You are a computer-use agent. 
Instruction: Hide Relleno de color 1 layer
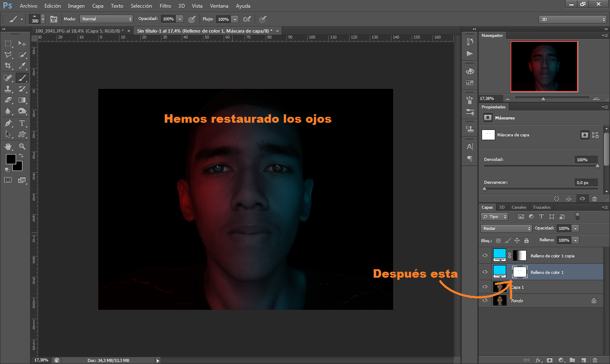pos(485,272)
